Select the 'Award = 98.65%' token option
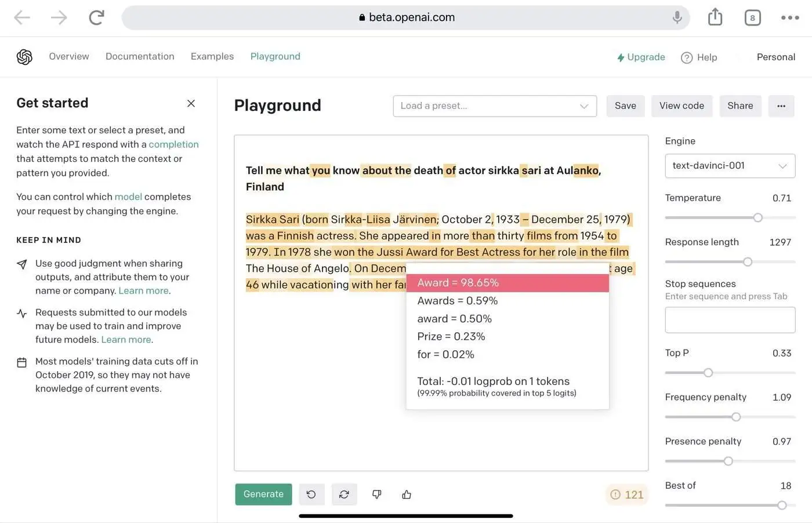This screenshot has width=812, height=523. (507, 283)
